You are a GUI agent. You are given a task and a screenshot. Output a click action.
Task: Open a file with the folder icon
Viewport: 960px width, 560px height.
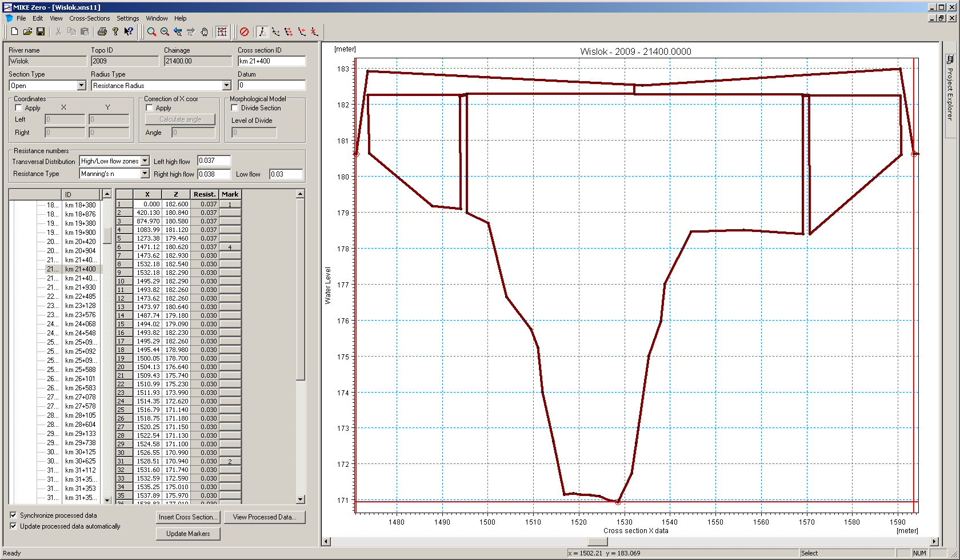point(27,32)
